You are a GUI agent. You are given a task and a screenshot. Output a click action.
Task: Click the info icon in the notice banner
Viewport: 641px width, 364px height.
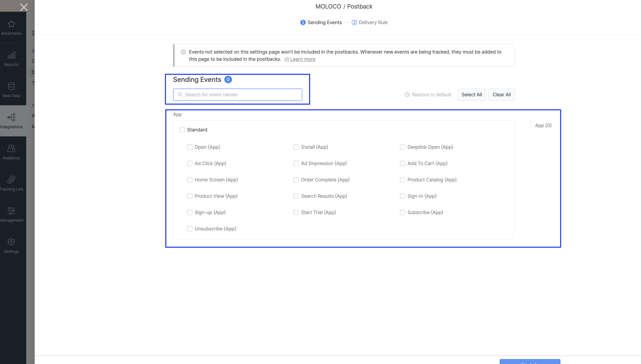tap(183, 52)
